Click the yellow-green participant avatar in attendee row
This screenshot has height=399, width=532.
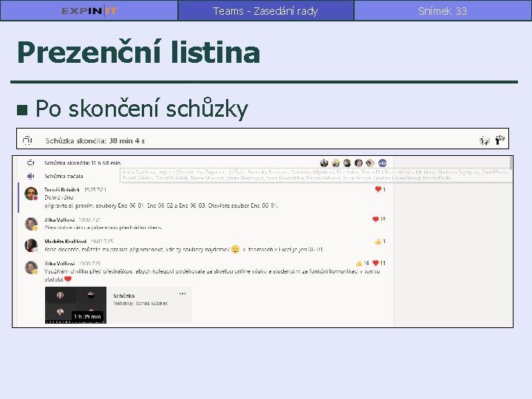pyautogui.click(x=335, y=163)
